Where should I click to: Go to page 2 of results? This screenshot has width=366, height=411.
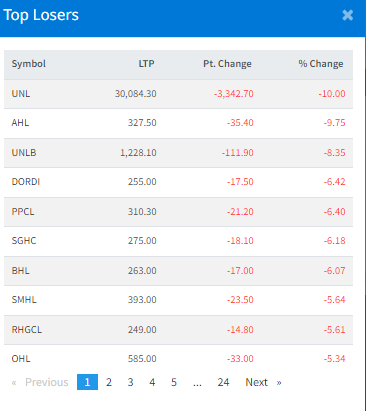[109, 382]
